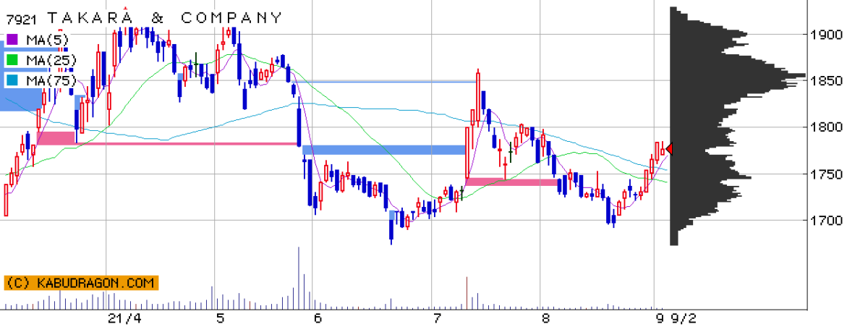Click the longest volume-profile bar near 1850
This screenshot has width=868, height=327.
(738, 75)
